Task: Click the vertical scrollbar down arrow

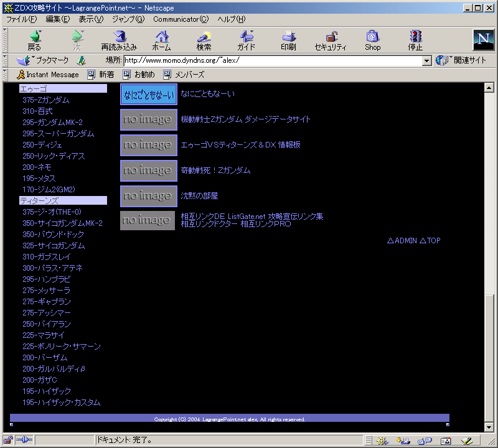Action: [x=489, y=427]
